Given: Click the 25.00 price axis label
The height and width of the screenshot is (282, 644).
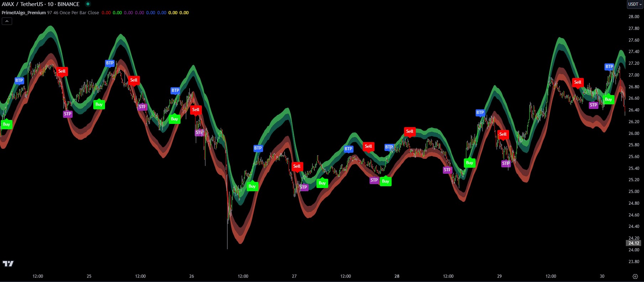Looking at the screenshot, I should 634,192.
